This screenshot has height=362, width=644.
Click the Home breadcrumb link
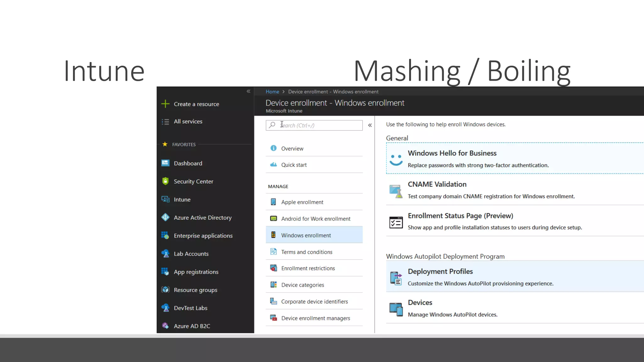(x=272, y=92)
